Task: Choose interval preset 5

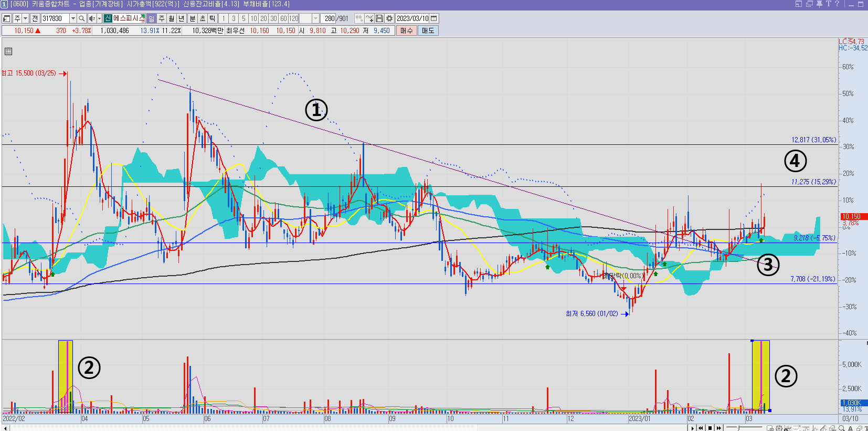Action: (244, 18)
